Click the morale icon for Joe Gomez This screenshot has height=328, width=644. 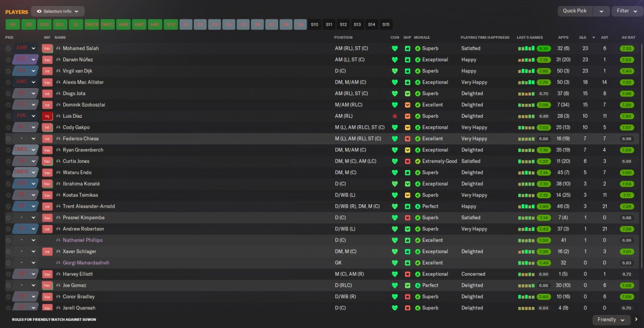tap(417, 285)
